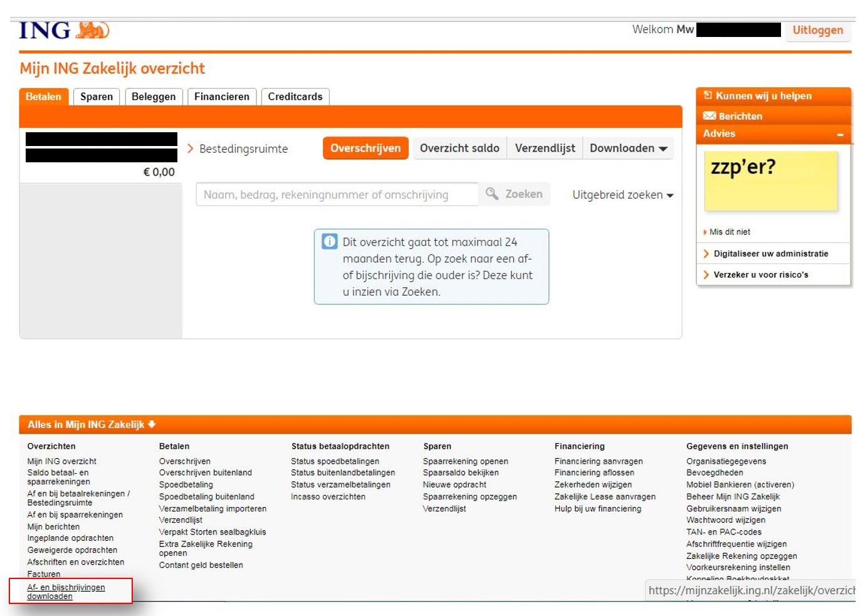Open the Creditcards tab
This screenshot has height=616, width=865.
(295, 97)
